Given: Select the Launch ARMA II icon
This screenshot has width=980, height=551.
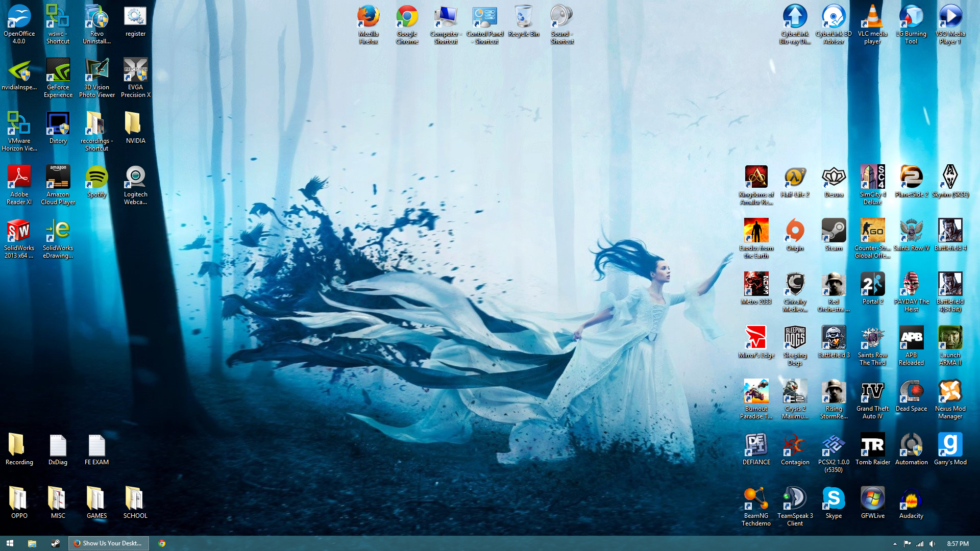Looking at the screenshot, I should 950,345.
